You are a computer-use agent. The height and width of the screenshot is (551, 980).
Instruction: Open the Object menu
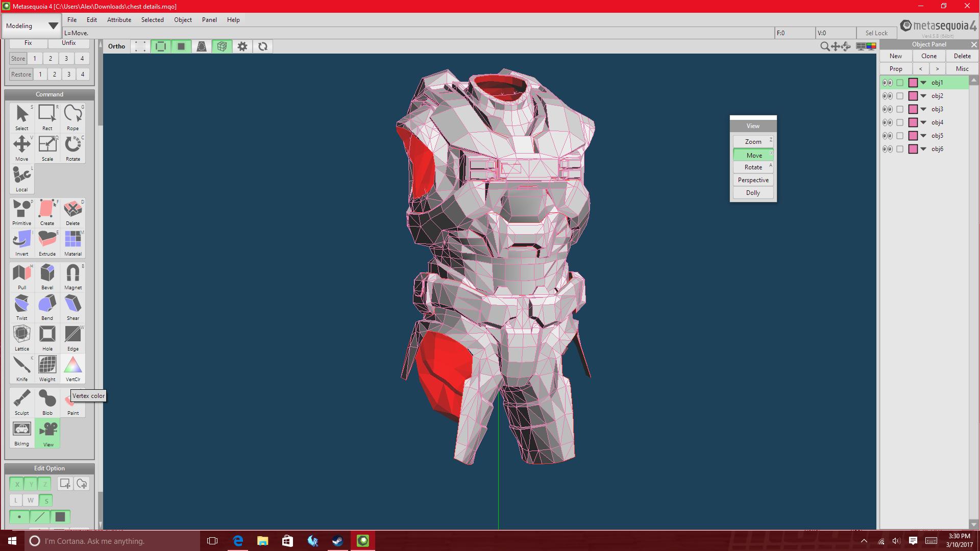pyautogui.click(x=183, y=20)
